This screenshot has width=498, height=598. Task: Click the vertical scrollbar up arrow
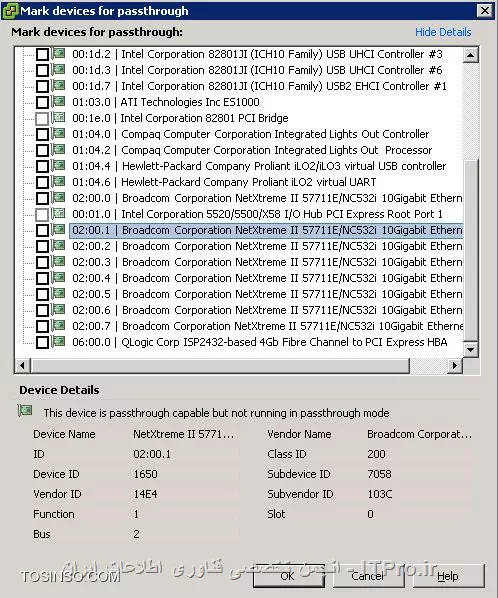tap(471, 55)
